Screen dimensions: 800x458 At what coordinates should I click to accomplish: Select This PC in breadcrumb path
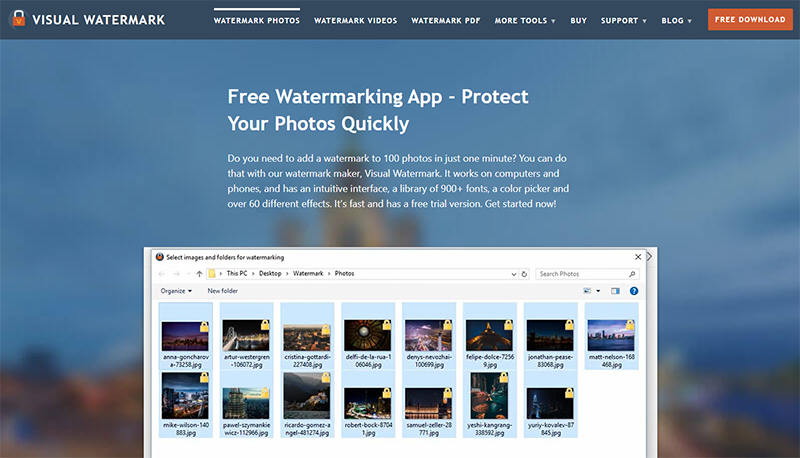(237, 273)
